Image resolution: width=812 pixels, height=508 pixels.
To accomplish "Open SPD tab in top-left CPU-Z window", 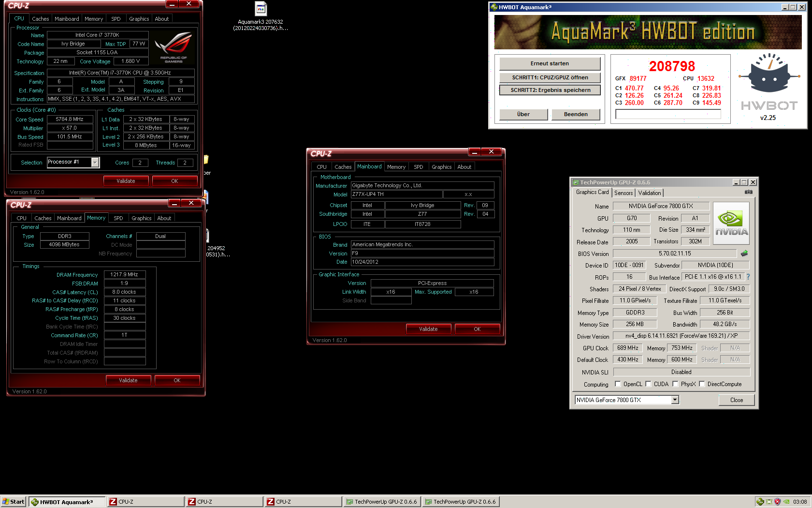I will [x=116, y=19].
